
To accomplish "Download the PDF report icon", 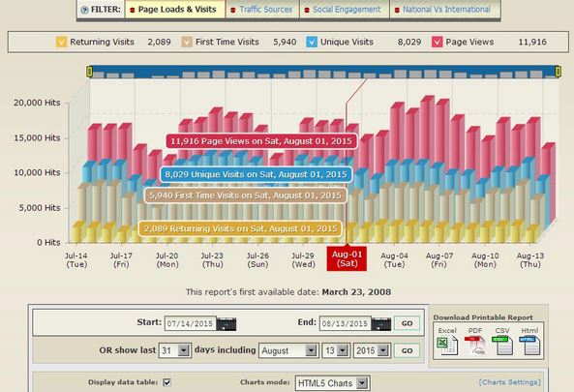I will click(x=475, y=346).
